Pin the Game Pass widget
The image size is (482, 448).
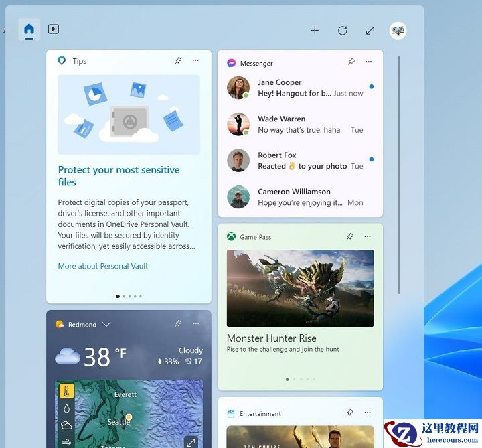click(350, 236)
